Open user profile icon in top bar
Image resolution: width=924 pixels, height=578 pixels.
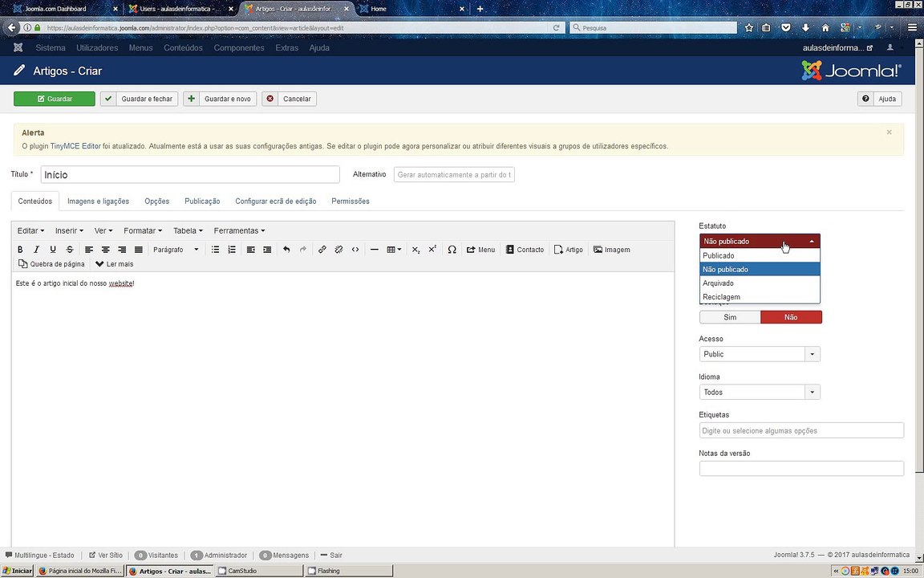coord(890,48)
